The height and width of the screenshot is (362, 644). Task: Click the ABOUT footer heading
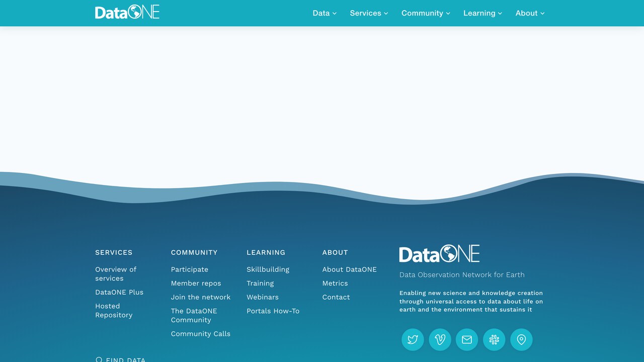[335, 252]
